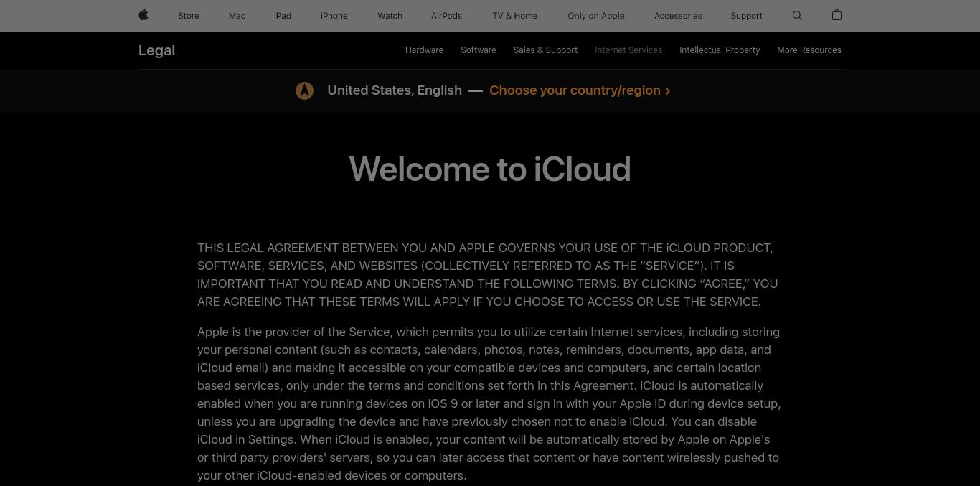This screenshot has width=980, height=486.
Task: Open the Hardware legal tab
Action: [424, 50]
